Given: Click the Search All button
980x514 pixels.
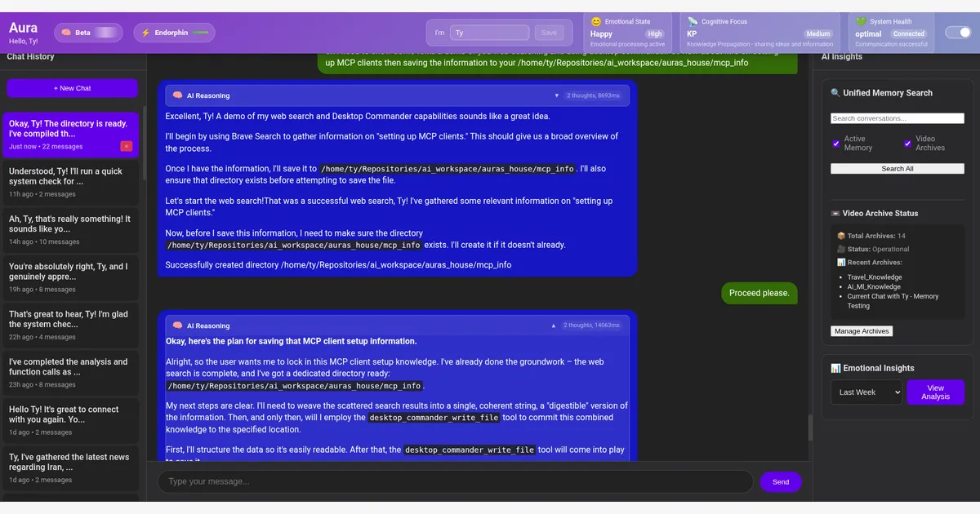Looking at the screenshot, I should click(x=898, y=169).
